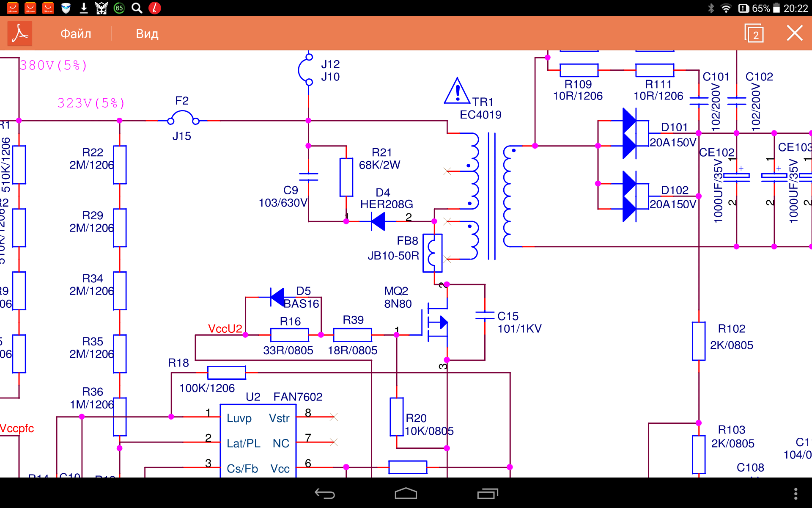Tap the R102 2K/0805 resistor label
Image resolution: width=812 pixels, height=508 pixels.
click(x=732, y=337)
